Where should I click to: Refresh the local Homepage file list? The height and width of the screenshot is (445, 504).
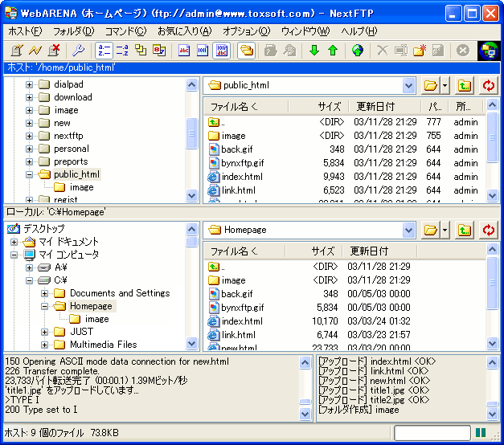489,230
